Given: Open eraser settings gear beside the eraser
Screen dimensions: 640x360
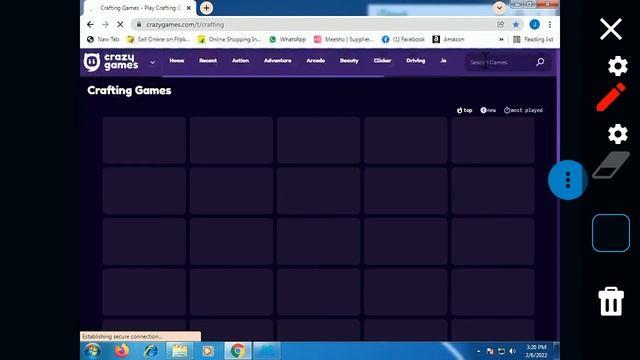Looking at the screenshot, I should (618, 134).
